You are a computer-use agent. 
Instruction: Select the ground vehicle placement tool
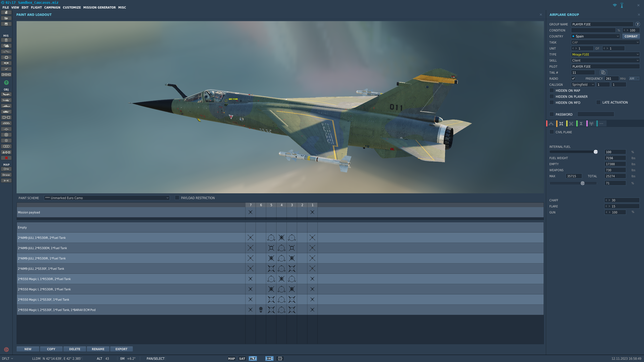coord(6,111)
